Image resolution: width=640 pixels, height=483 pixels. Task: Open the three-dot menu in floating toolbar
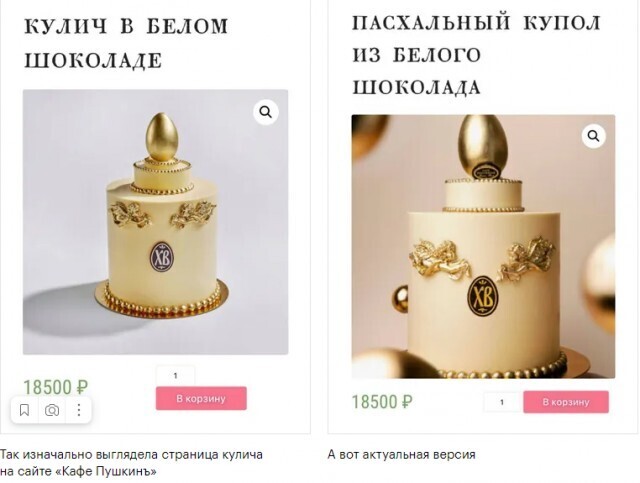coord(79,410)
